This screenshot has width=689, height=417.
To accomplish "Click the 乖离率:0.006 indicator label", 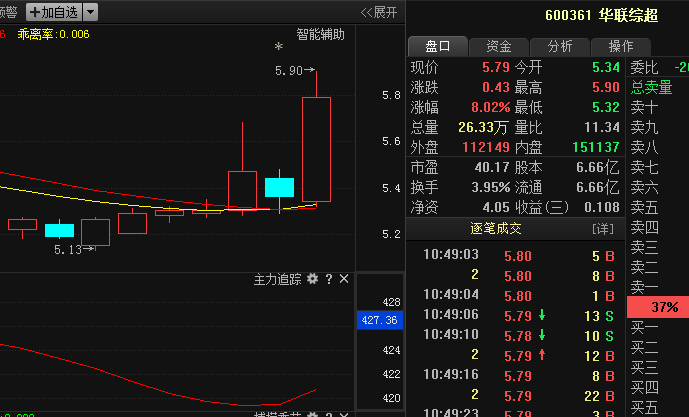I will coord(53,34).
